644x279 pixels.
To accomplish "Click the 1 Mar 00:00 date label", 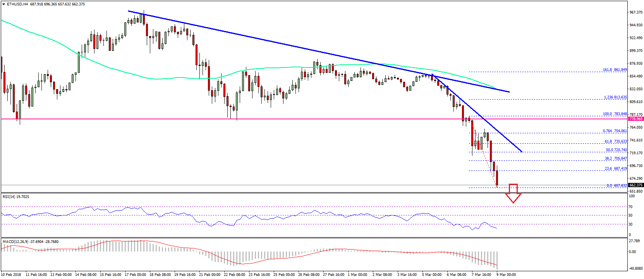I will tap(357, 275).
